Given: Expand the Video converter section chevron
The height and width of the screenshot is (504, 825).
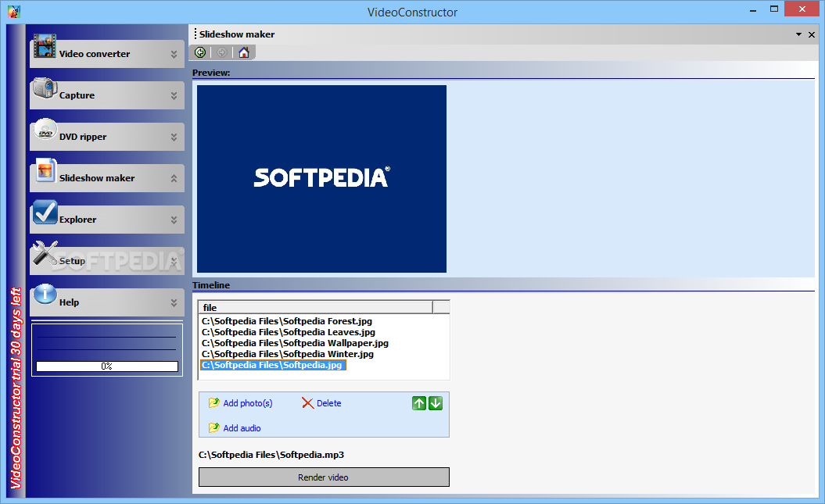Looking at the screenshot, I should (174, 54).
